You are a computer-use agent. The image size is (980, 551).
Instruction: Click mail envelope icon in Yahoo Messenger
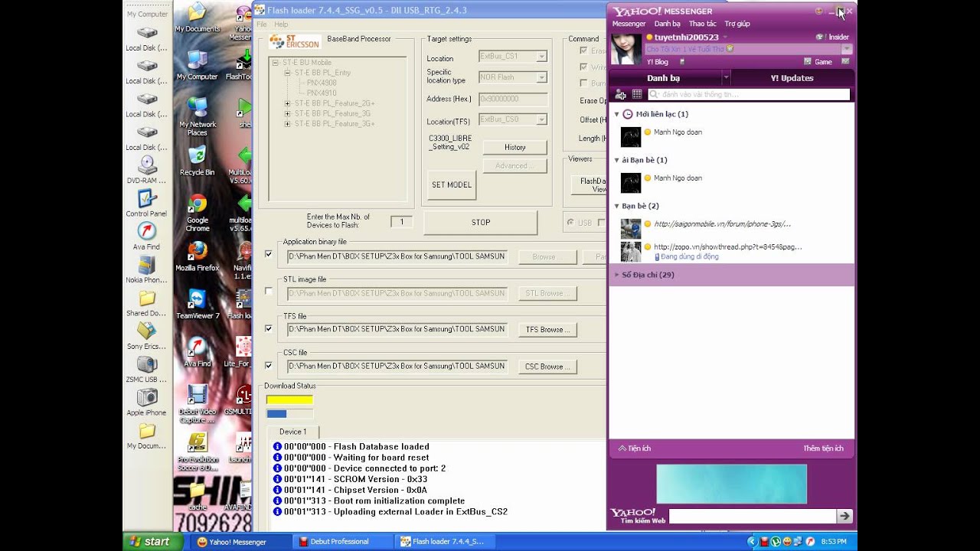845,61
